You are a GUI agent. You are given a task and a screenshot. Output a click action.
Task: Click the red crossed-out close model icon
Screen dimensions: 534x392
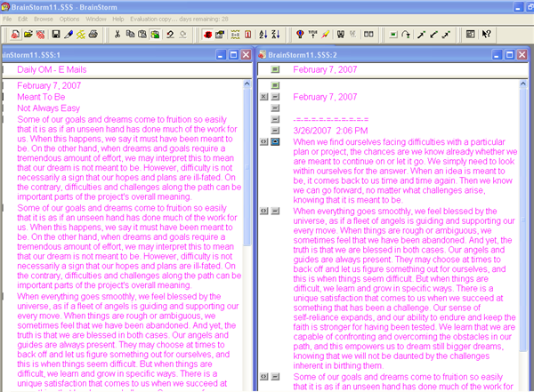tap(41, 35)
